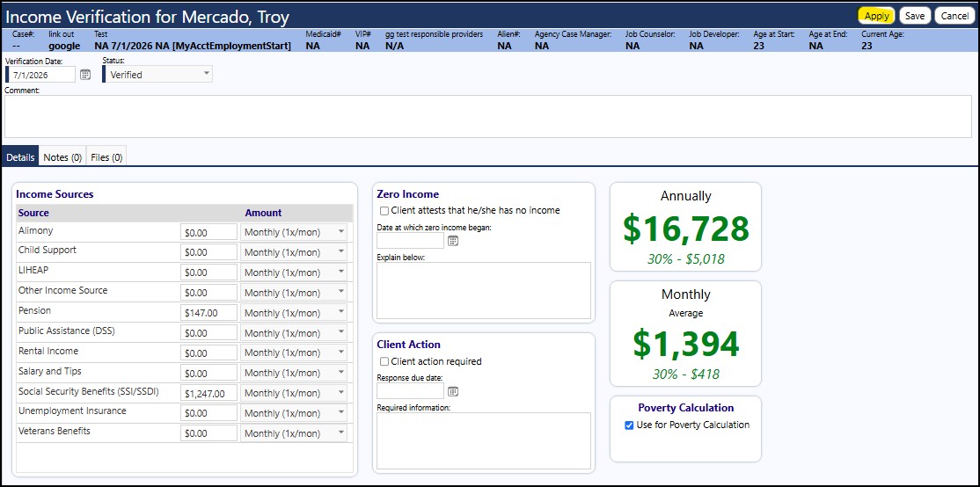Open Rental Income frequency dropdown
The image size is (980, 487).
coord(294,353)
